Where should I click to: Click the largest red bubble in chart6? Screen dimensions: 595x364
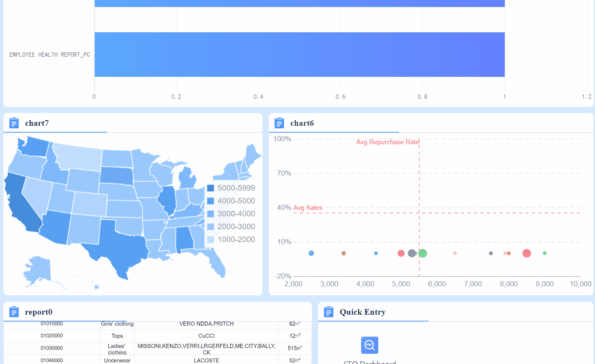coord(527,253)
